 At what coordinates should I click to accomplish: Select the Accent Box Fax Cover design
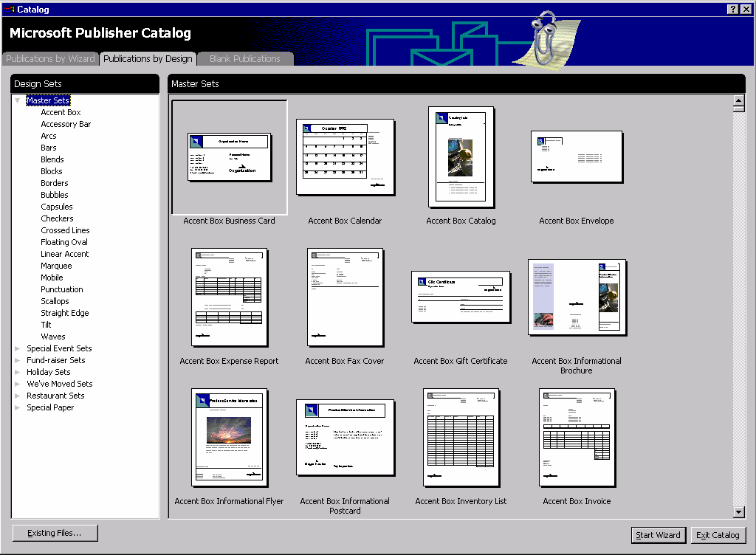(346, 297)
